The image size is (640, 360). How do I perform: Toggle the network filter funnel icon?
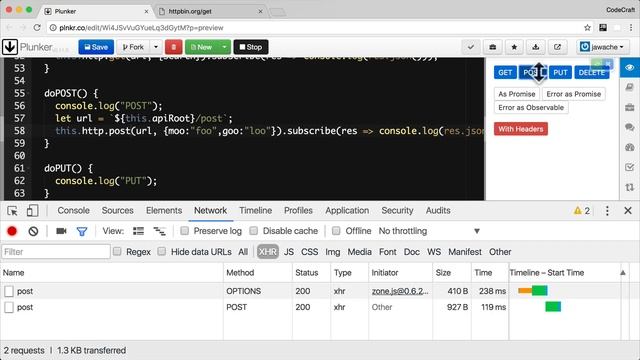[82, 231]
